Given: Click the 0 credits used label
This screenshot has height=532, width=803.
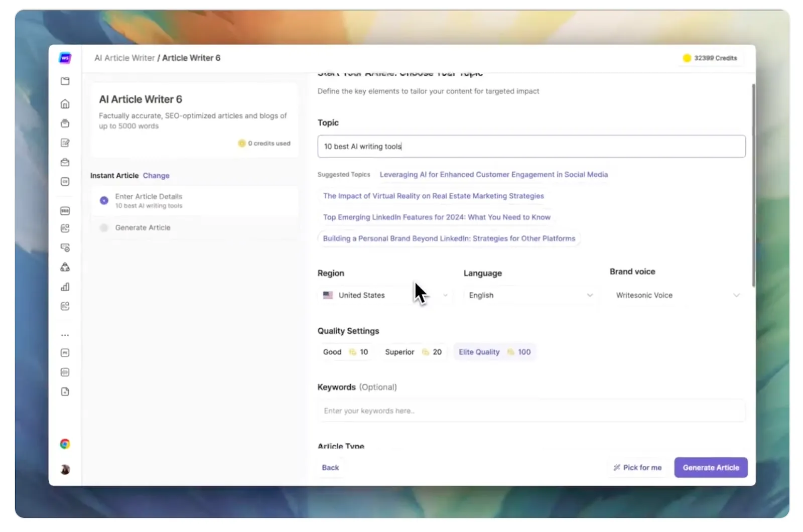Looking at the screenshot, I should tap(264, 144).
